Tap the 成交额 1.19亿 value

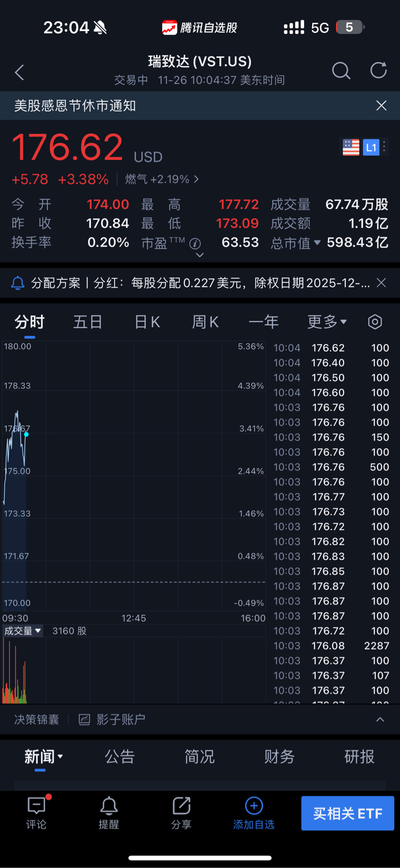click(x=368, y=223)
